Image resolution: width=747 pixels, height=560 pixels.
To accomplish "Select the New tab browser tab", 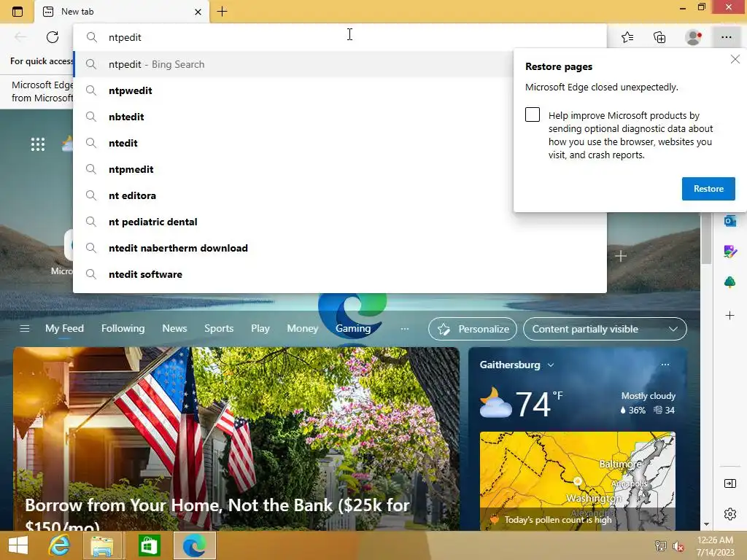I will [122, 12].
